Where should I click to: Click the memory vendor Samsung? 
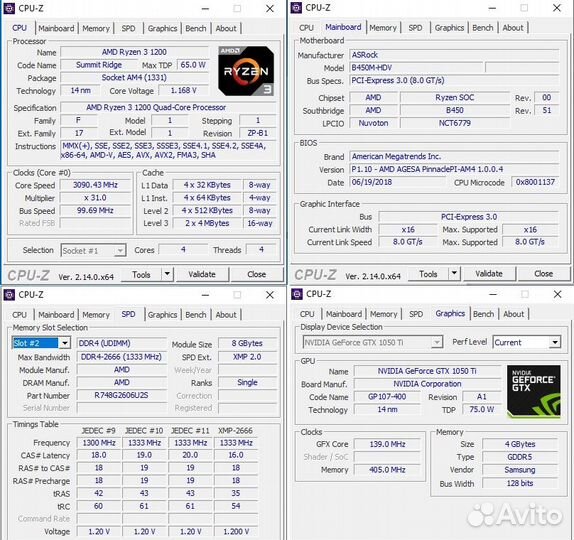coord(520,470)
